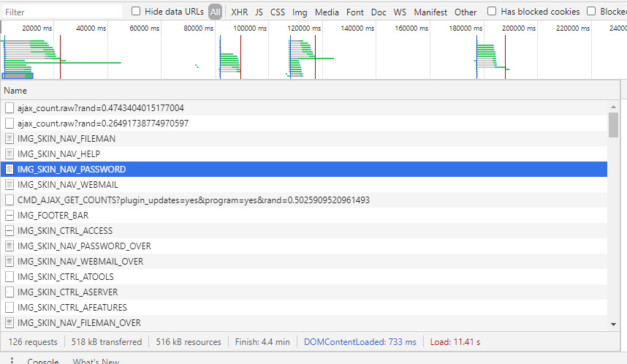Click the icon next to IMG_SKIN_NAV_PASSWORD_OVER

pos(9,246)
